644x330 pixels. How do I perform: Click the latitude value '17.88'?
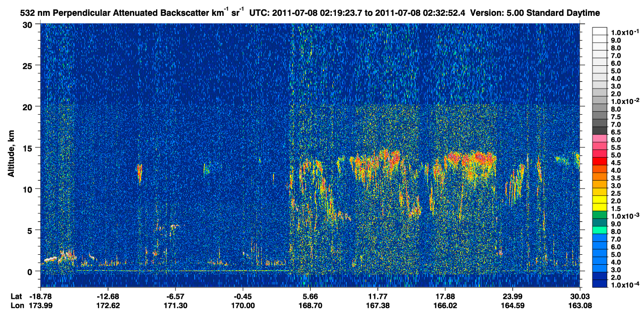445,296
